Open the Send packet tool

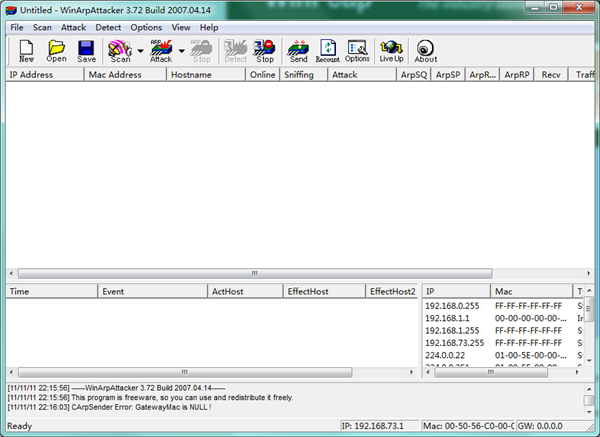pos(298,51)
